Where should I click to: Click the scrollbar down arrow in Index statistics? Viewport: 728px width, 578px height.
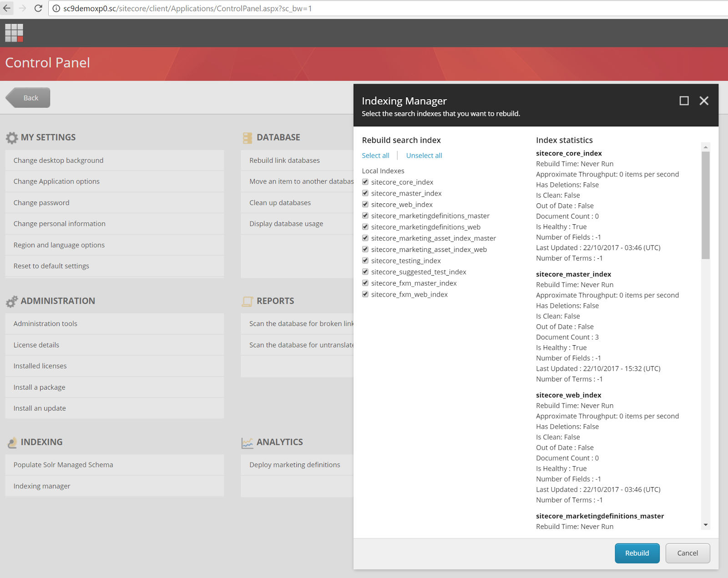click(x=706, y=525)
